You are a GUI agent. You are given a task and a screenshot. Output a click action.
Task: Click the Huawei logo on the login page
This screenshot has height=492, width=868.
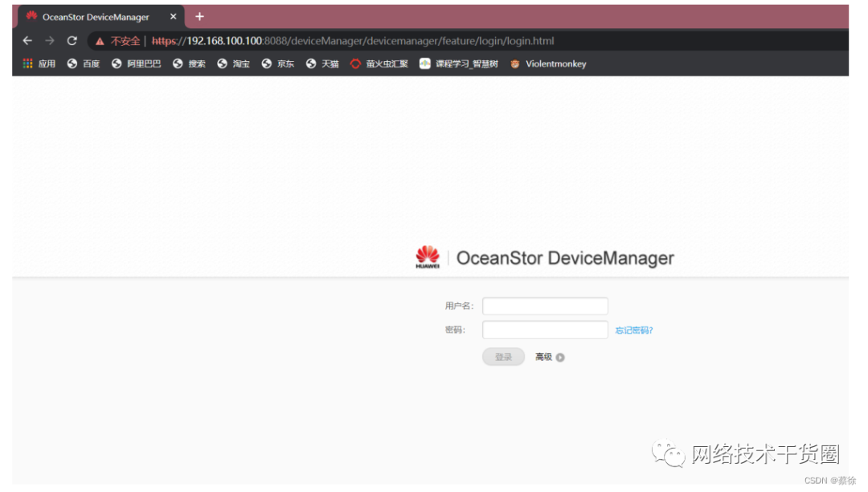point(428,256)
